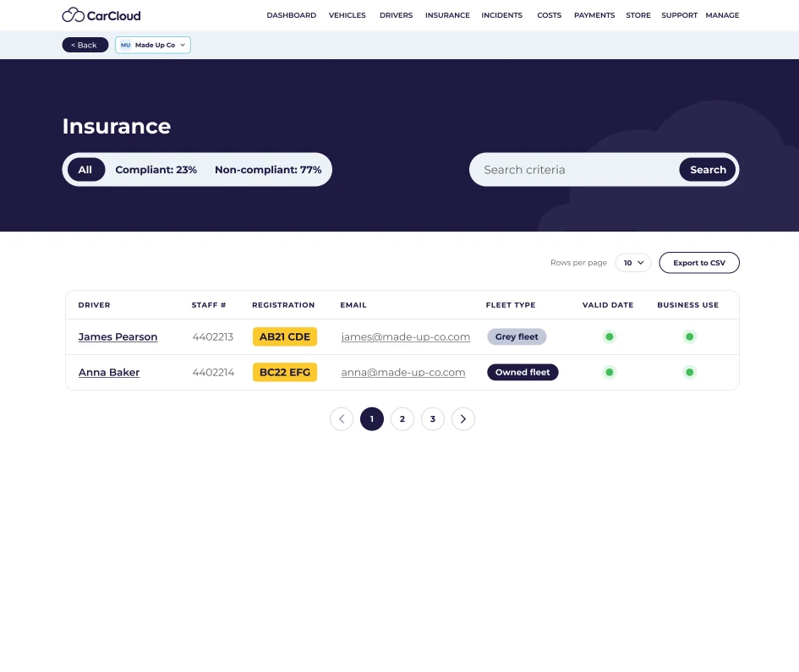Go to next page arrow
The image size is (799, 672).
[x=463, y=418]
